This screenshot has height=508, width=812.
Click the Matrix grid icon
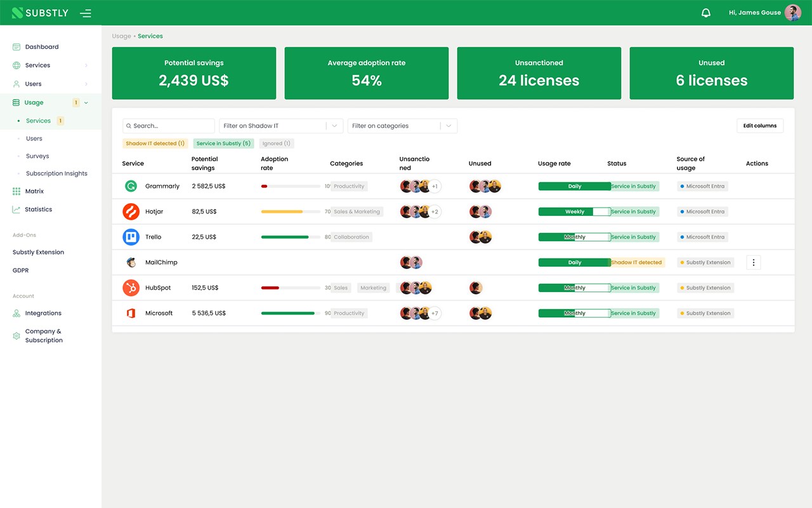click(16, 191)
